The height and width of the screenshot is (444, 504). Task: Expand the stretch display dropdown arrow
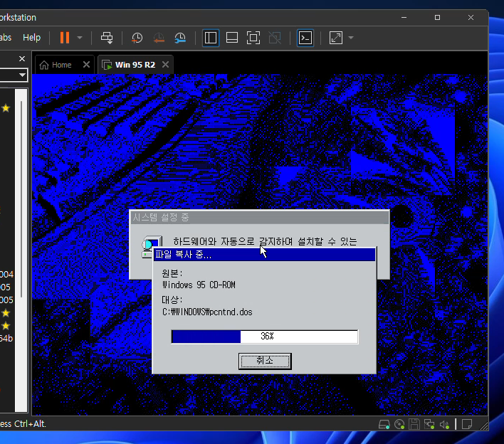coord(351,38)
